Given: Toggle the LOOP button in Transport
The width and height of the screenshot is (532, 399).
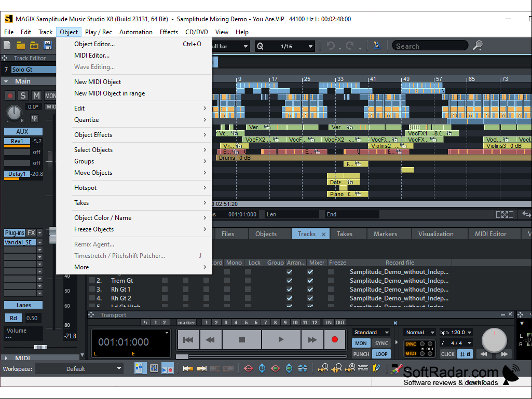Looking at the screenshot, I should coord(381,354).
